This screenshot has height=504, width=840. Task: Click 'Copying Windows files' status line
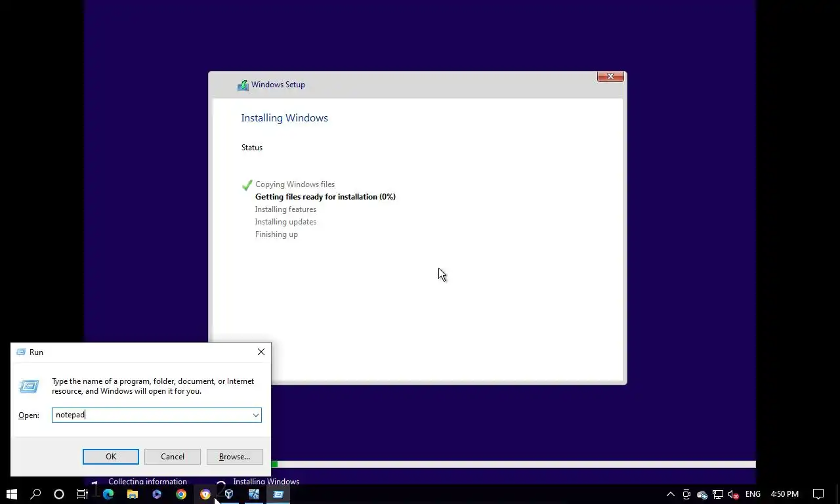(295, 184)
